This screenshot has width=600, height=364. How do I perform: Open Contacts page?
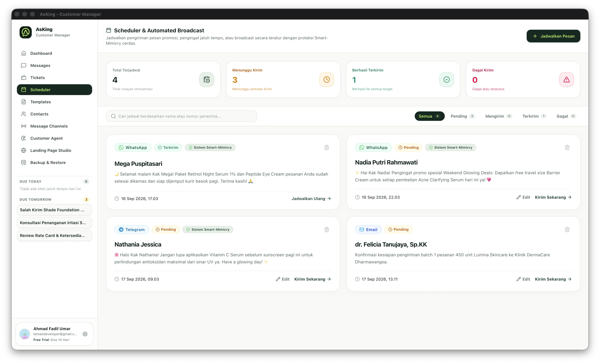tap(54, 114)
